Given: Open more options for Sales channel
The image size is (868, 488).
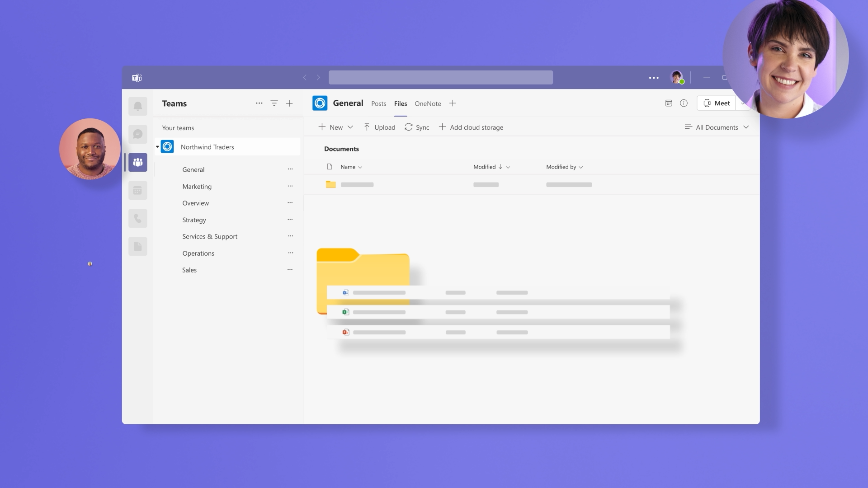Looking at the screenshot, I should [x=290, y=269].
